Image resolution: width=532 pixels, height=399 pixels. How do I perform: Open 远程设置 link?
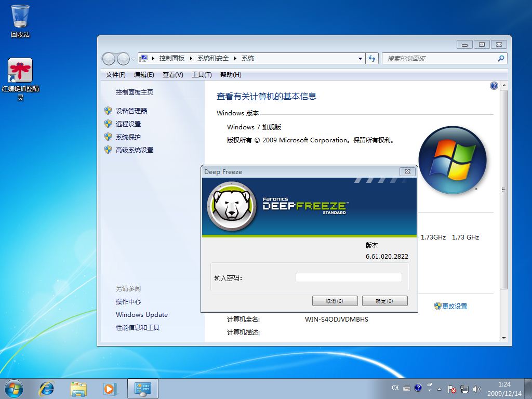pos(128,124)
